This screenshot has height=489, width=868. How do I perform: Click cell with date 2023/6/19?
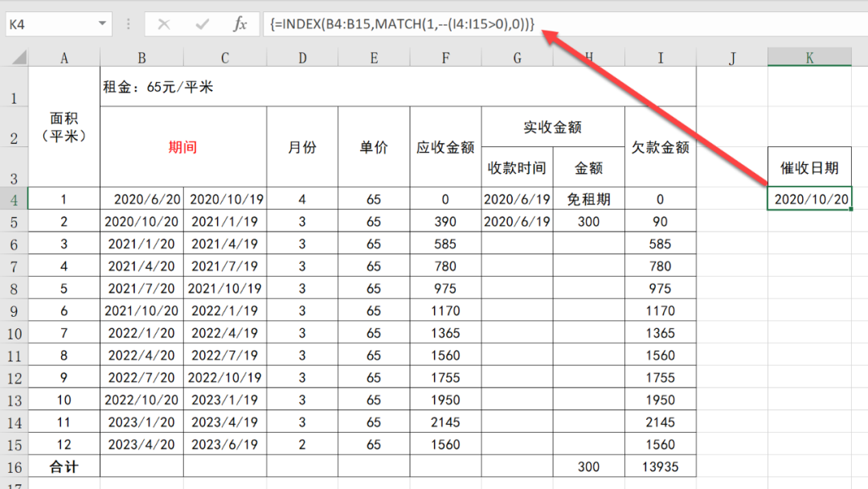click(x=225, y=444)
